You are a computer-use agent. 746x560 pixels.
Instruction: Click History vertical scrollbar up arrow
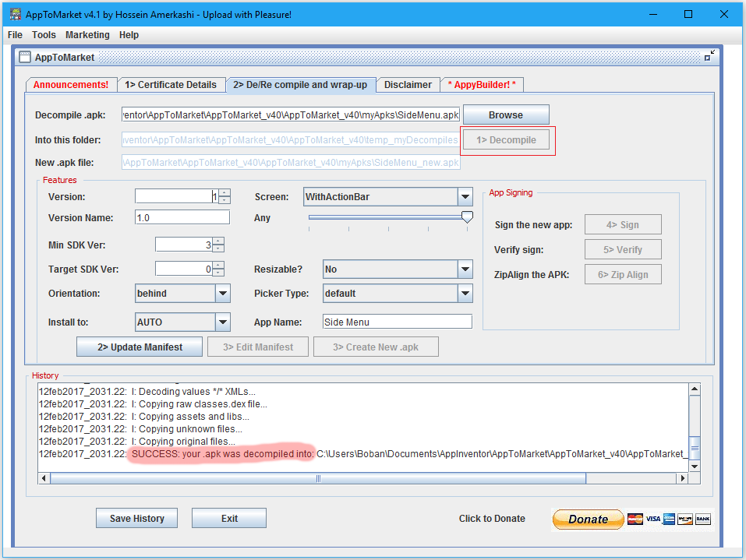point(695,389)
